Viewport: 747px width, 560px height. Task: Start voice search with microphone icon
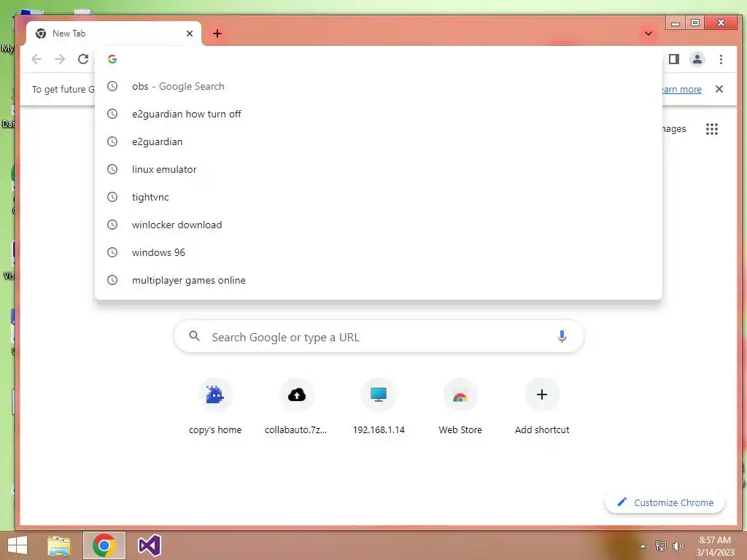(562, 337)
